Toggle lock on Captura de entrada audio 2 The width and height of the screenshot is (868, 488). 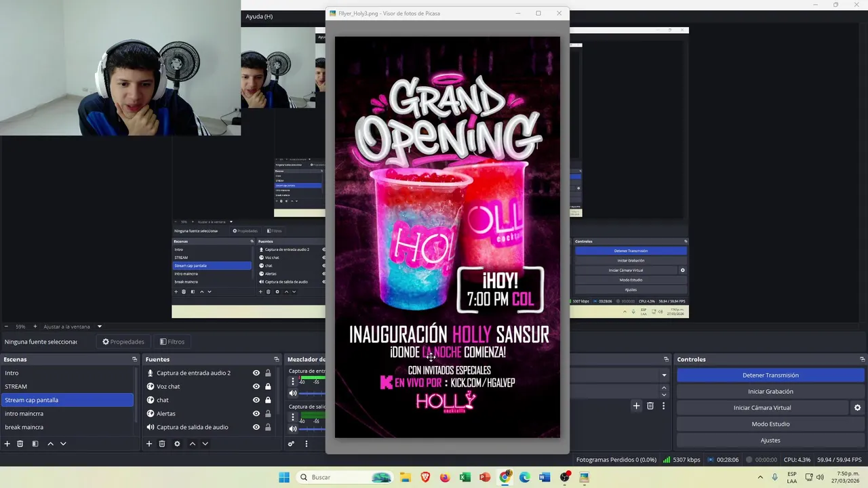point(268,373)
